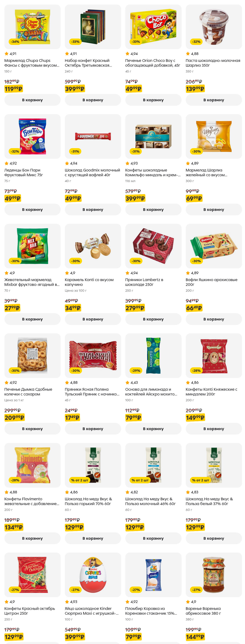Add Набор конфет Красный Октябрь to cart
Screen dimensions: 245x644
(x=93, y=100)
